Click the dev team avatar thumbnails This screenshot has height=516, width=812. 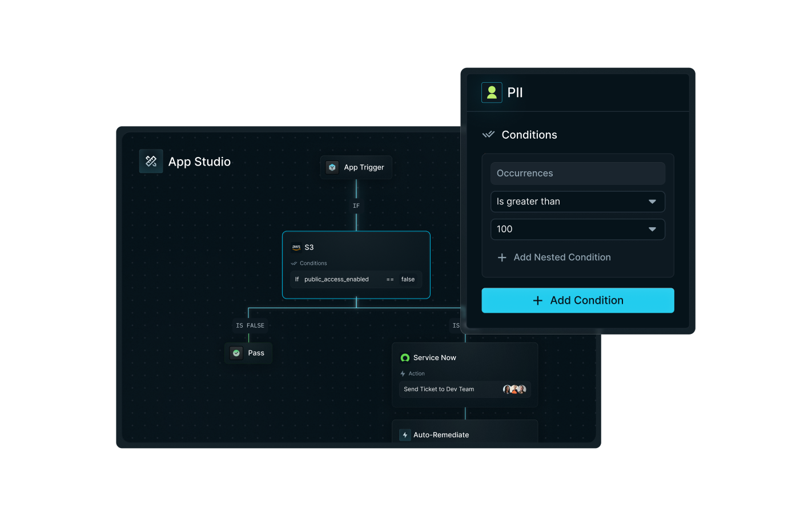tap(514, 389)
